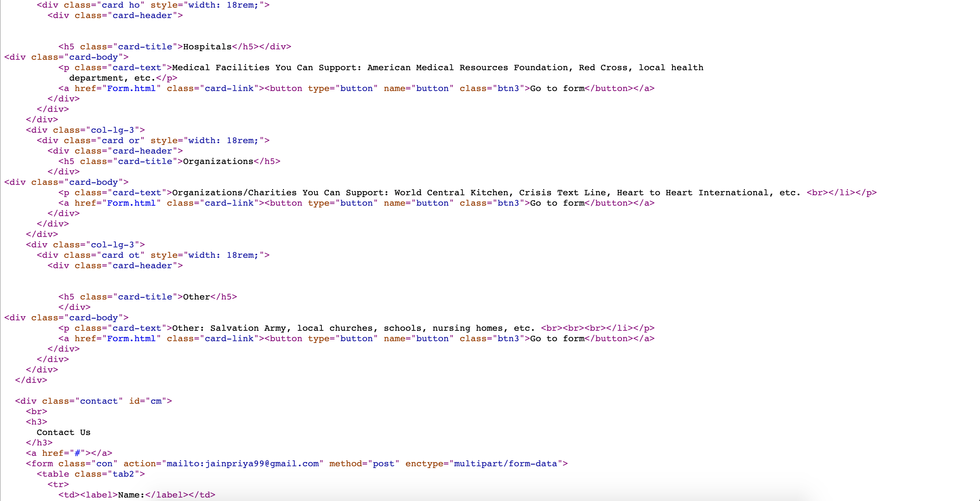The width and height of the screenshot is (980, 501).
Task: Click the mailto:jainpriya99@gmail.com action value
Action: [x=242, y=464]
